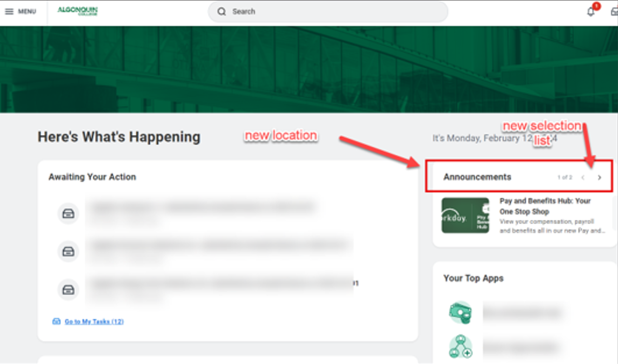Image resolution: width=618 pixels, height=364 pixels.
Task: Open the hamburger MENU icon
Action: point(9,12)
